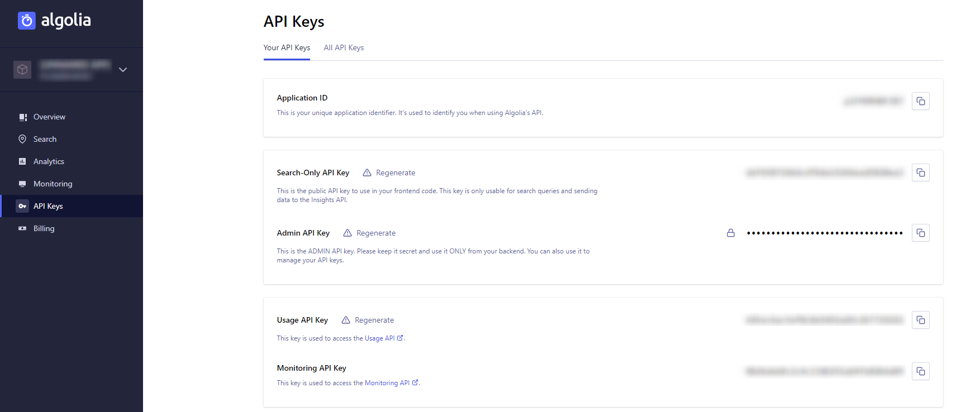Screen dimensions: 980x412
Task: Click the API Keys page heading
Action: (294, 22)
